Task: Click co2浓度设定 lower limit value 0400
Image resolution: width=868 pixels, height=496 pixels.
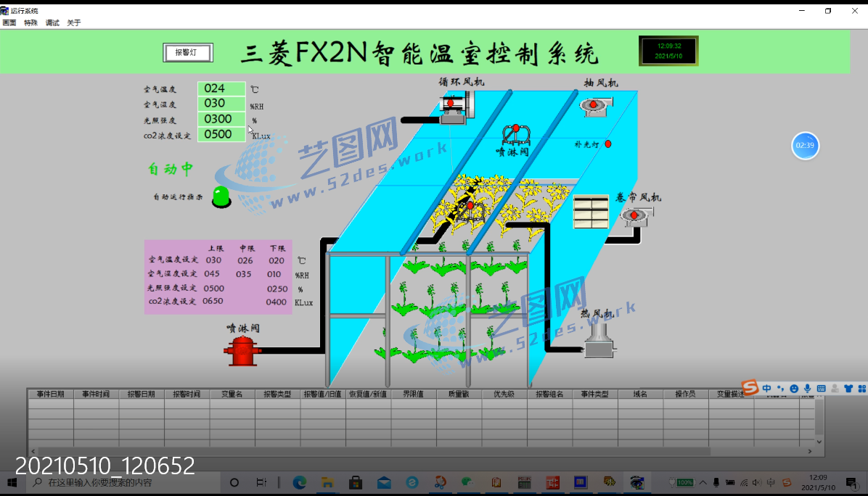Action: [x=276, y=302]
